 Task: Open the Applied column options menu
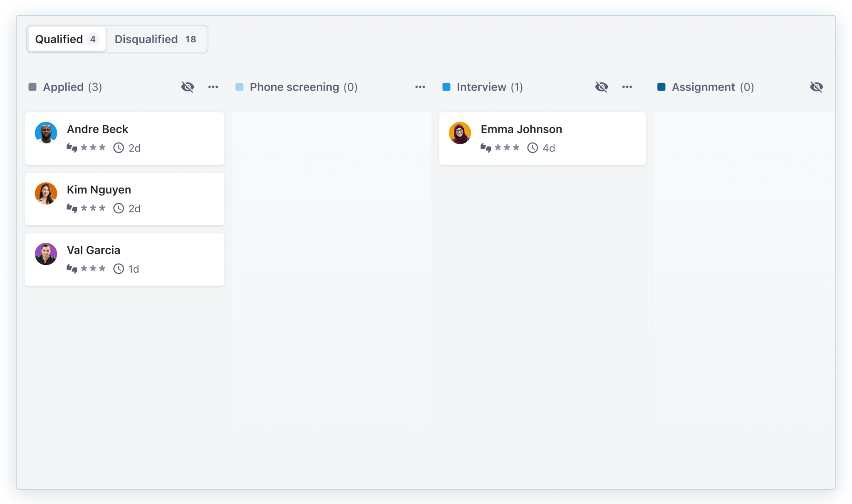pos(213,87)
